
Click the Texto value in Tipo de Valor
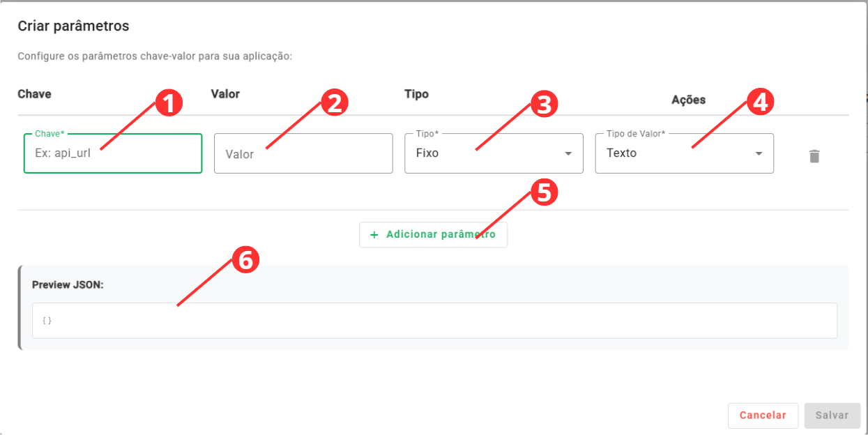622,153
